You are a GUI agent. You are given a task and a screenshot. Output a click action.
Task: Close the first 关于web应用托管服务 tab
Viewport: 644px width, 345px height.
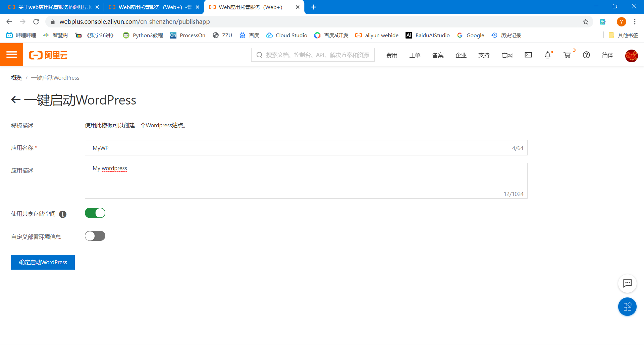pyautogui.click(x=97, y=7)
